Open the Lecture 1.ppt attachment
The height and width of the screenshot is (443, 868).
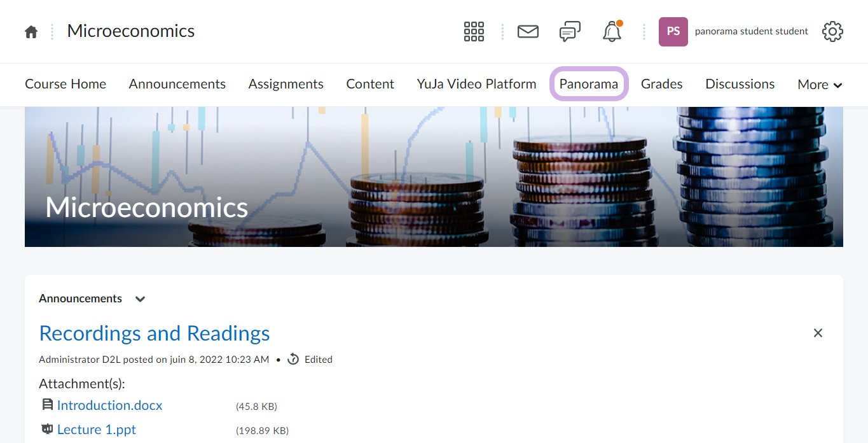click(97, 430)
